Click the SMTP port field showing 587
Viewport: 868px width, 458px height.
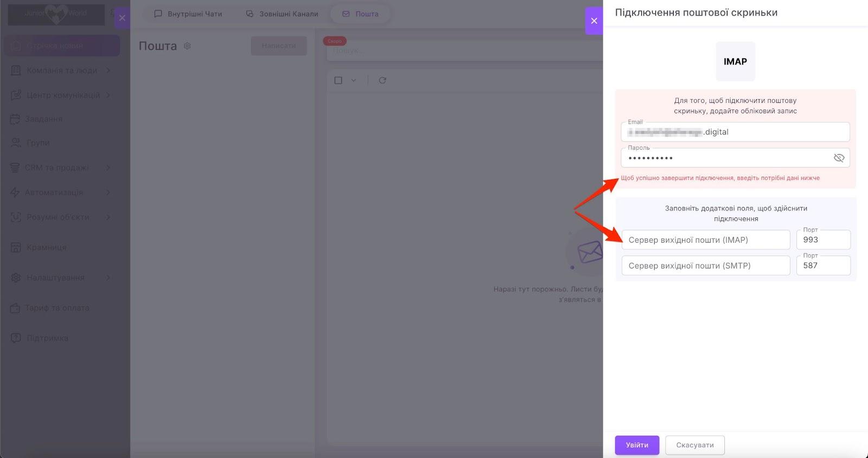823,266
